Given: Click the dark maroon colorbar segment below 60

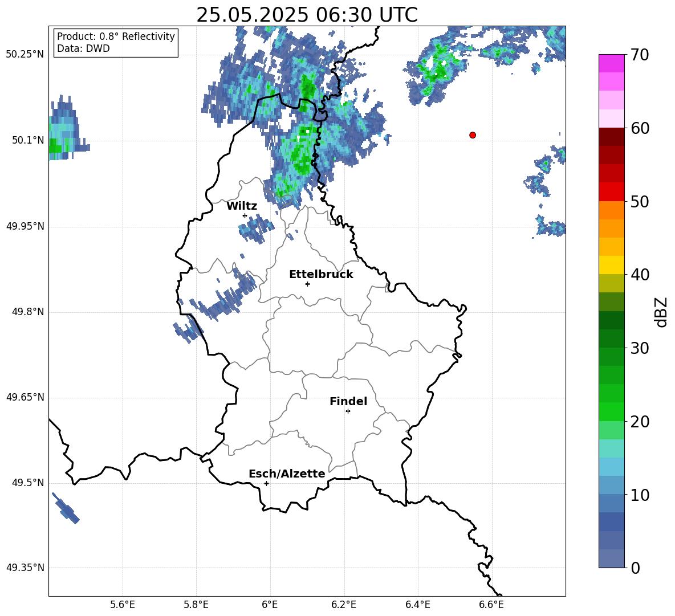Looking at the screenshot, I should pyautogui.click(x=612, y=137).
